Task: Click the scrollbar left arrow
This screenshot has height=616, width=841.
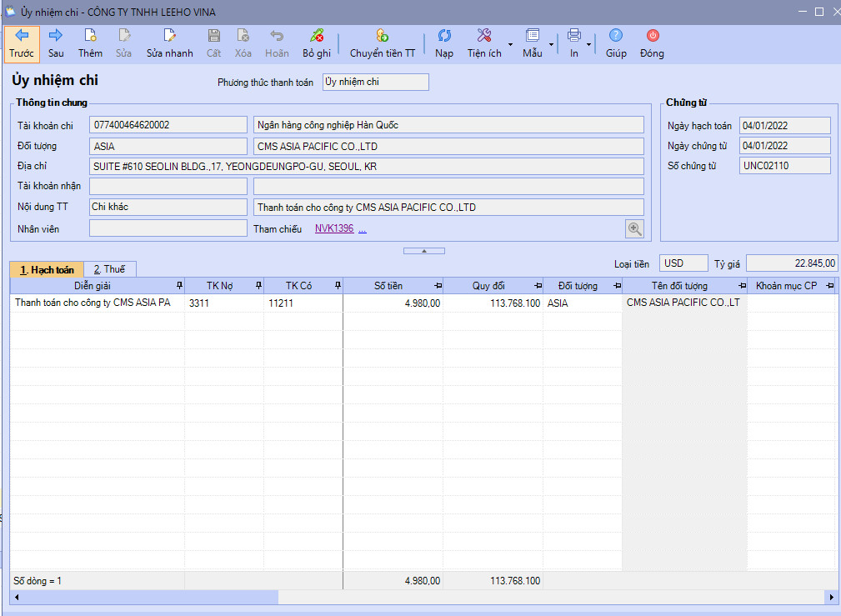Action: click(x=17, y=597)
